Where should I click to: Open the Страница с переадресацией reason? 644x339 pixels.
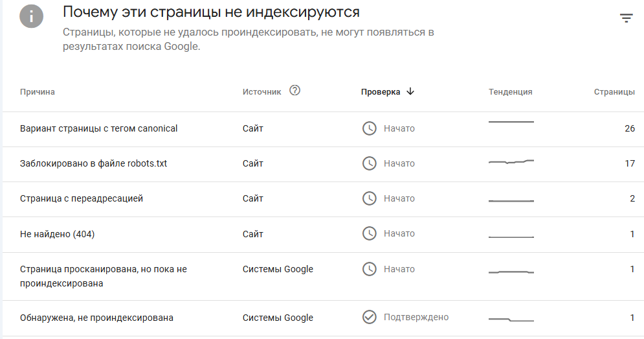point(82,198)
